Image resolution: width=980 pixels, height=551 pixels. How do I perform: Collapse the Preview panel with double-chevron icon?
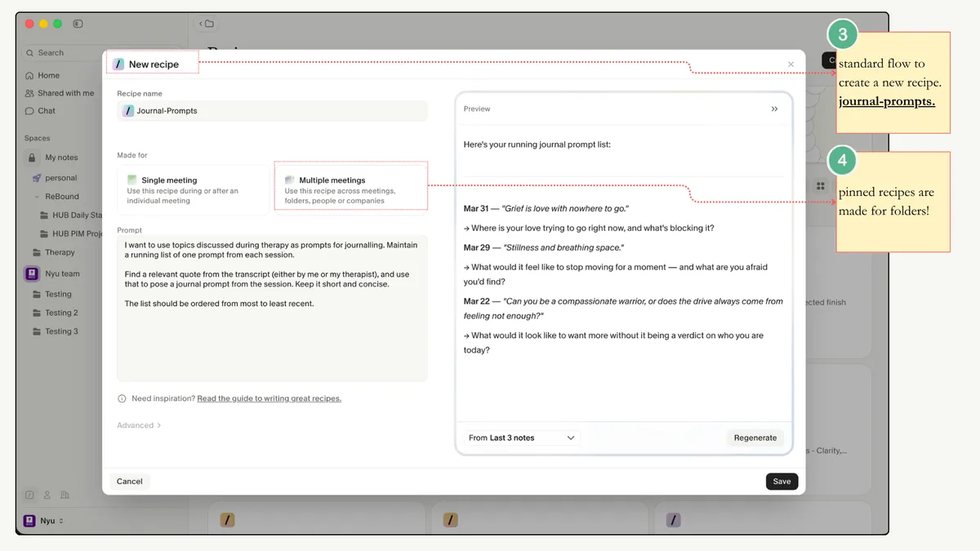(774, 109)
